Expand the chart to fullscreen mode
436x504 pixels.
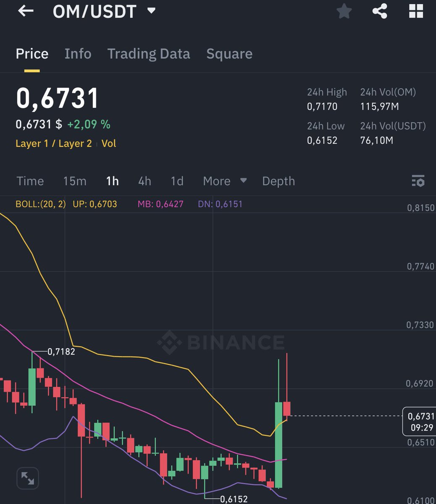(x=27, y=478)
